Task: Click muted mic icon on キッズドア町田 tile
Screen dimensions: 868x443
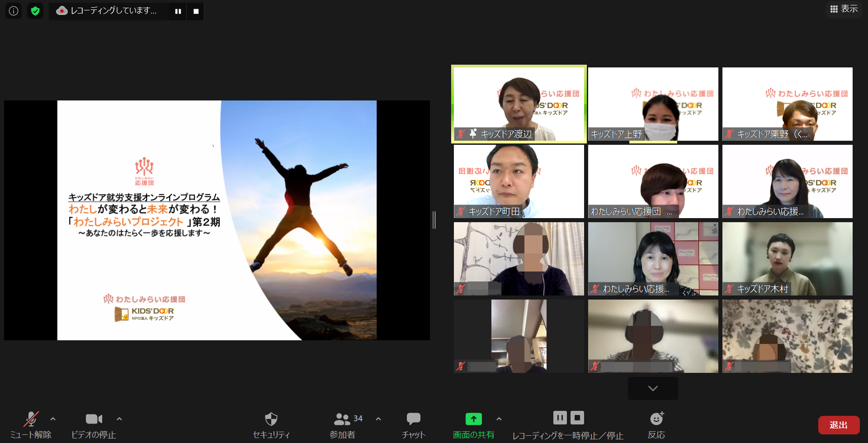Action: click(461, 211)
